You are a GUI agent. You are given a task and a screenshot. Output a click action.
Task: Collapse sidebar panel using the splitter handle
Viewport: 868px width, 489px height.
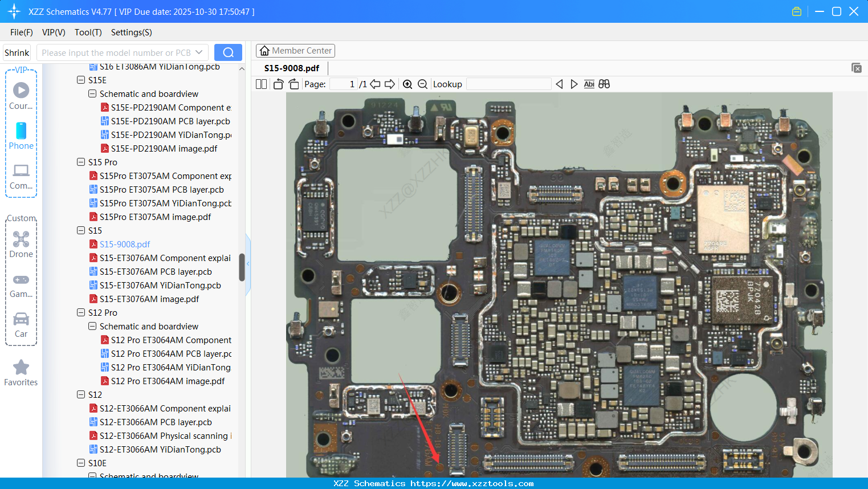click(x=248, y=264)
